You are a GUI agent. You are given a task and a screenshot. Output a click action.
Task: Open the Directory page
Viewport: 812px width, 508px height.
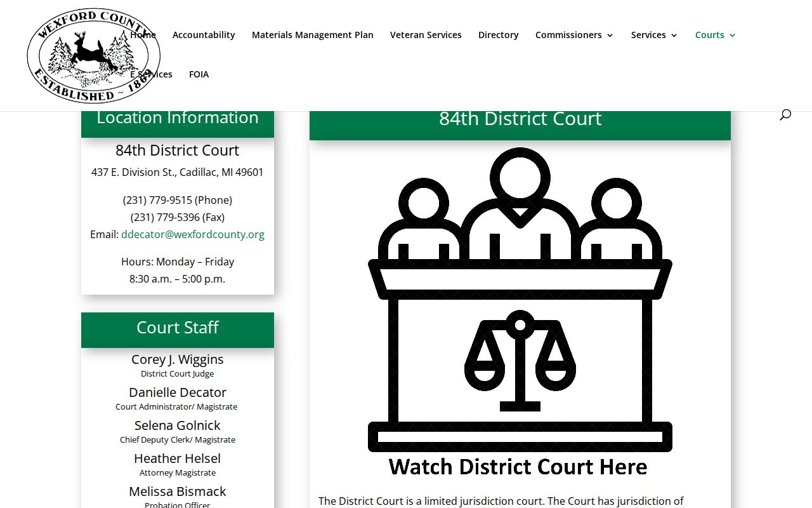tap(499, 35)
